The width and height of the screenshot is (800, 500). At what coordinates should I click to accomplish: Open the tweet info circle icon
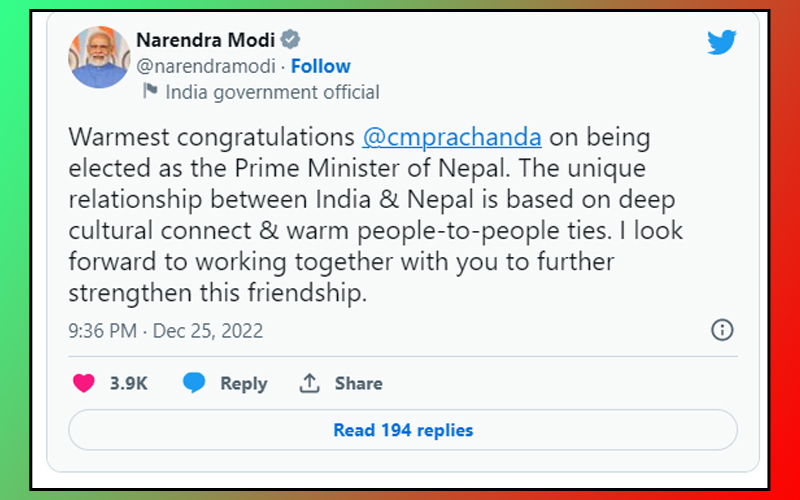pyautogui.click(x=722, y=330)
